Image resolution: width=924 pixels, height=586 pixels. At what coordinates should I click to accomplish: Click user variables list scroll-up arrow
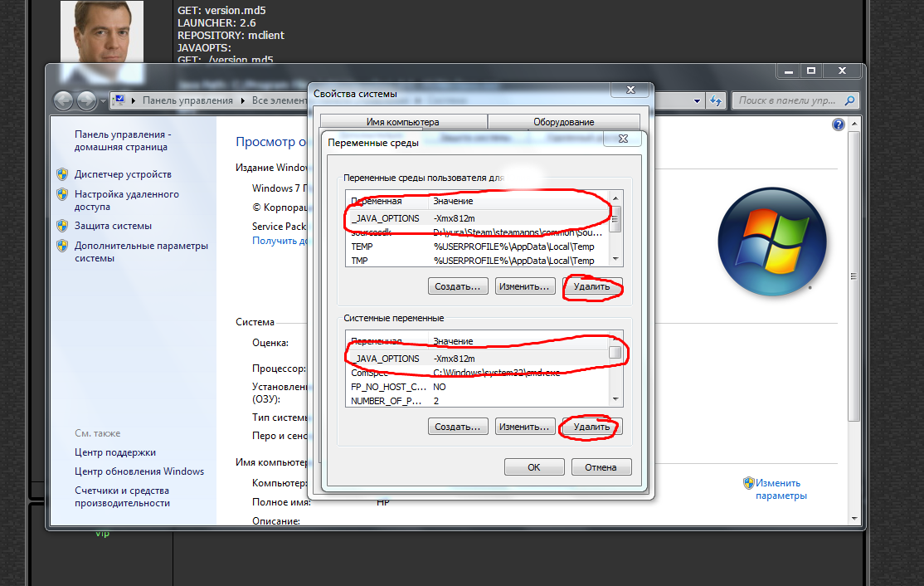point(615,198)
